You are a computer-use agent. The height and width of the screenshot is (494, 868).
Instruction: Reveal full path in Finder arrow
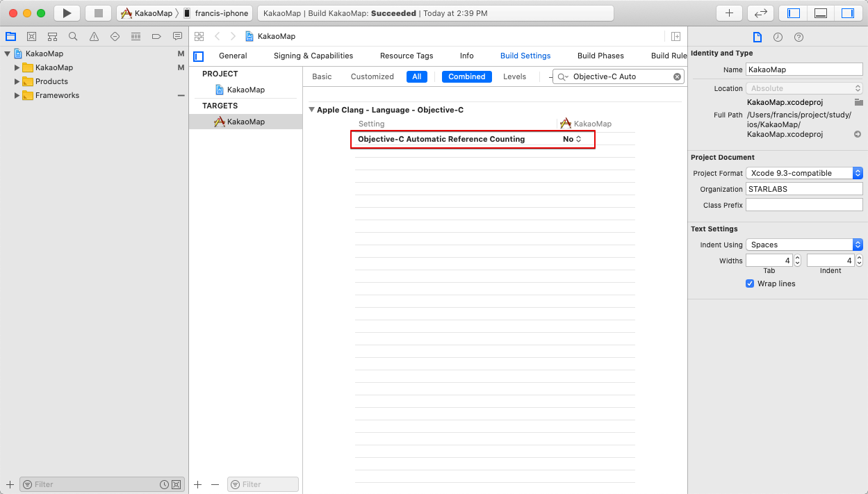858,134
